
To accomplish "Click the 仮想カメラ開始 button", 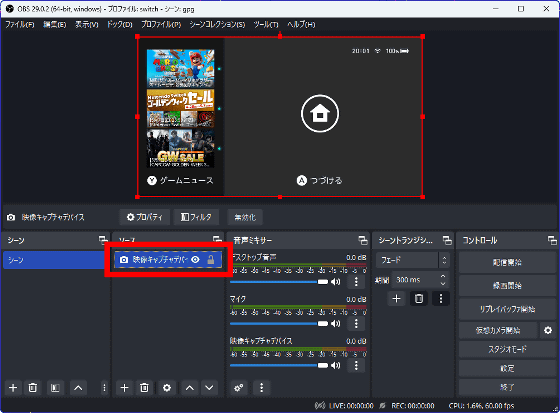I will [x=498, y=330].
